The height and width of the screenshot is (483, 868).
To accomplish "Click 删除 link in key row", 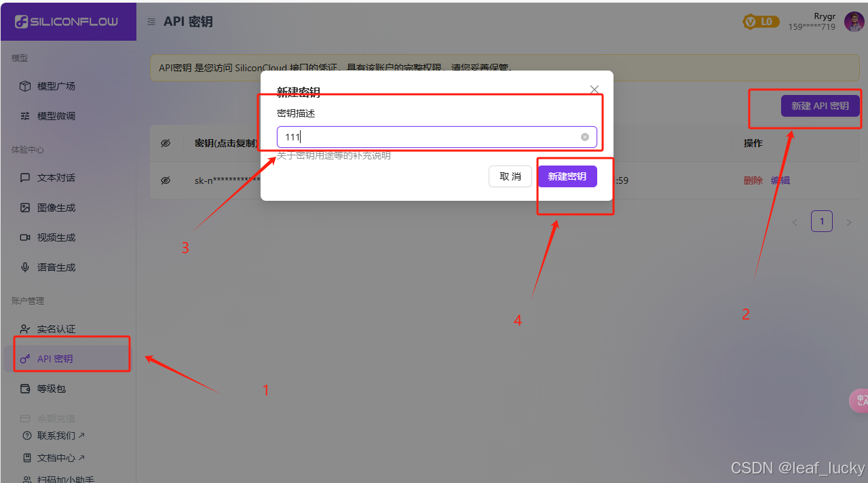I will (753, 180).
